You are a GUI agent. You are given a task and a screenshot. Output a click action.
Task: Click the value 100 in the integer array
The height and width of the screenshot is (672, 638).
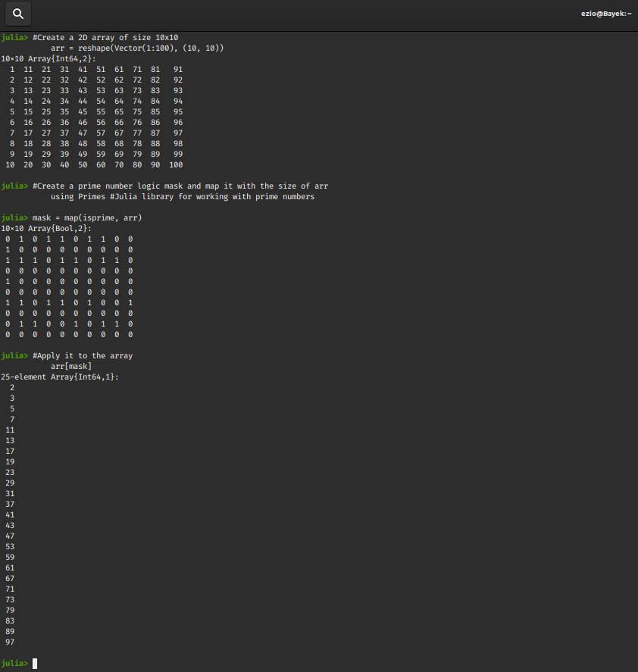coord(176,164)
